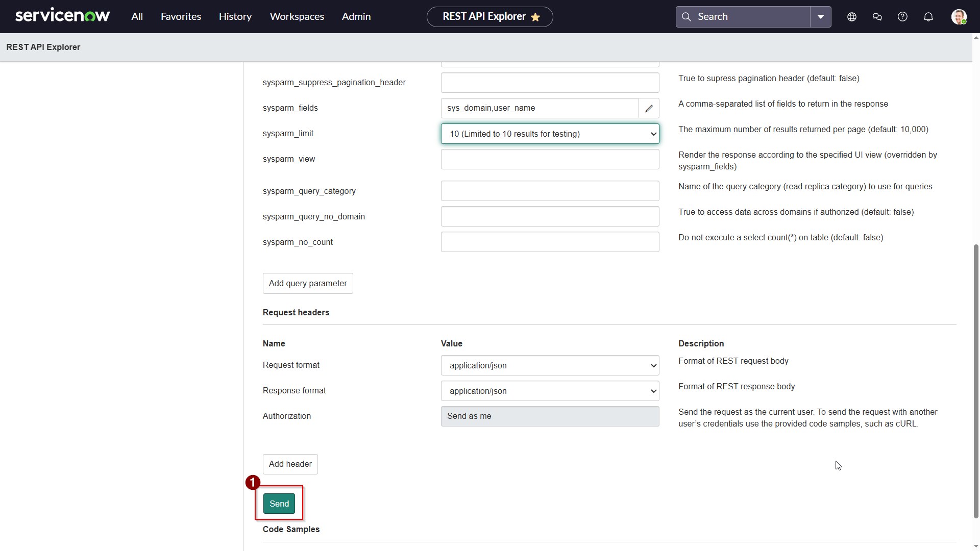980x551 pixels.
Task: Open the Response format dropdown
Action: (550, 391)
